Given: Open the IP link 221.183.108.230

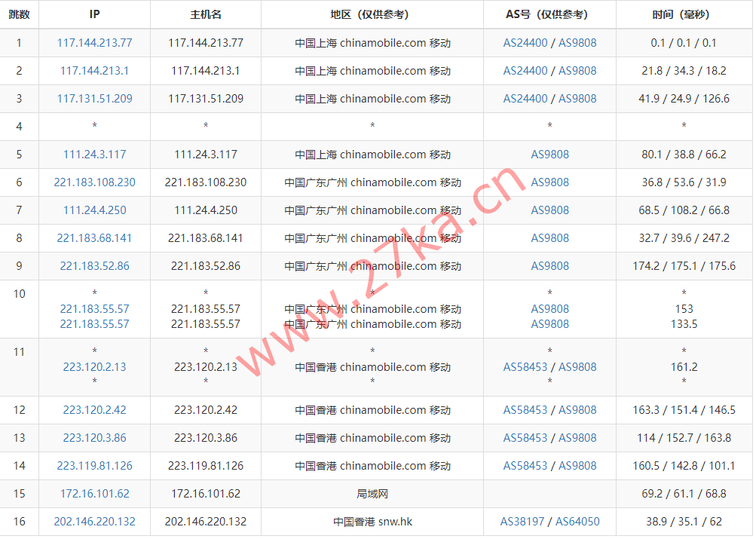Looking at the screenshot, I should click(94, 182).
